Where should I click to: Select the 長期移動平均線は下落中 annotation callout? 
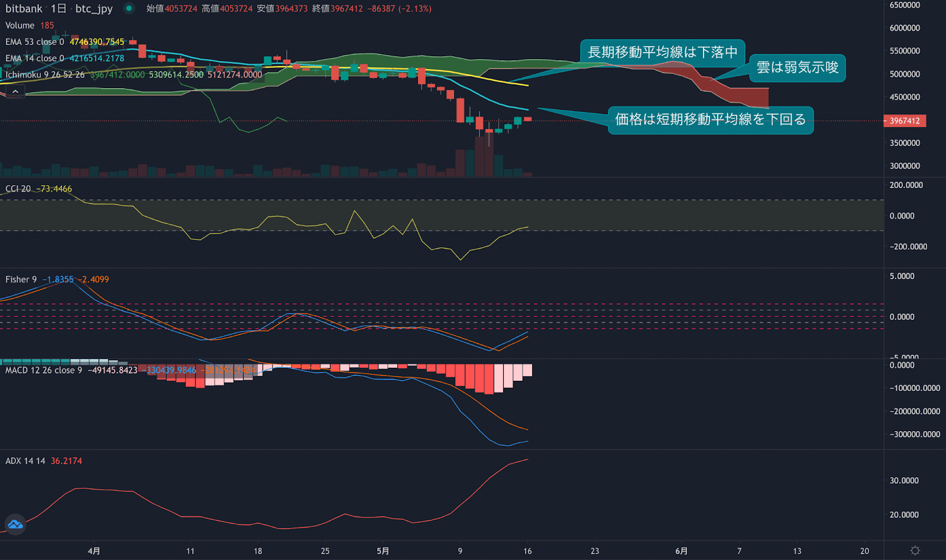(x=662, y=52)
